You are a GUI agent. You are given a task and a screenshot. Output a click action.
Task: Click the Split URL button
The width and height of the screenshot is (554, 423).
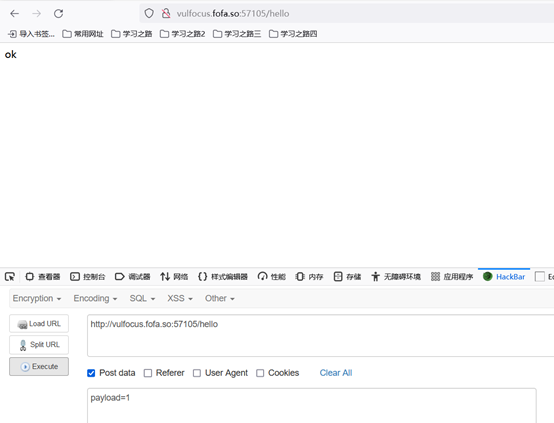click(39, 345)
